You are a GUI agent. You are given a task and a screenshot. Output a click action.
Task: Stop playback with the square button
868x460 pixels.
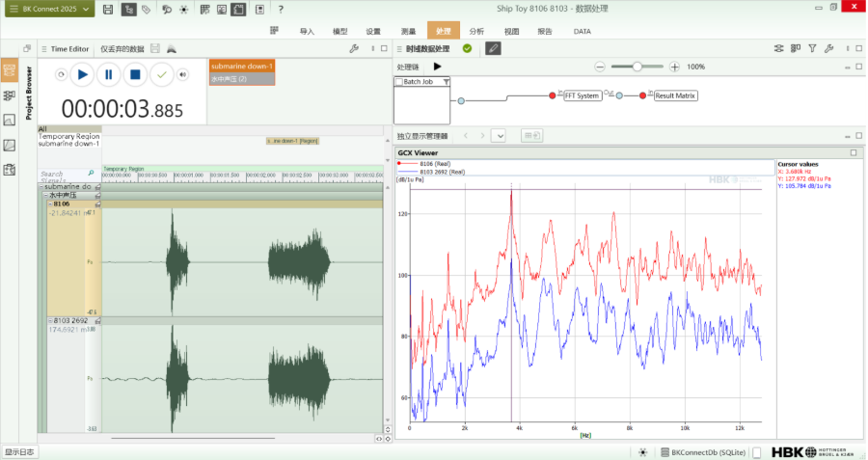click(136, 74)
